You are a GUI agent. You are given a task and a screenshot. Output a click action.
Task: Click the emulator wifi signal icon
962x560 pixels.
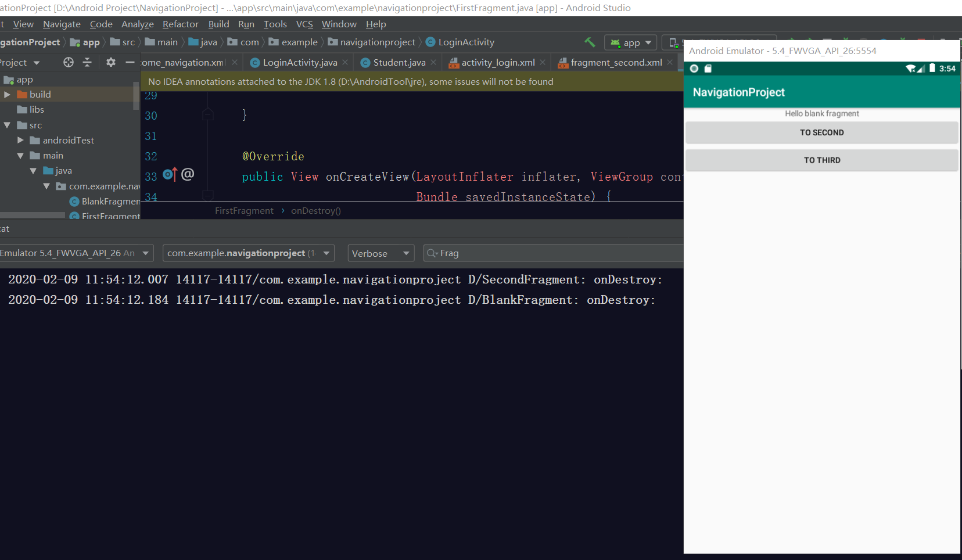click(910, 69)
